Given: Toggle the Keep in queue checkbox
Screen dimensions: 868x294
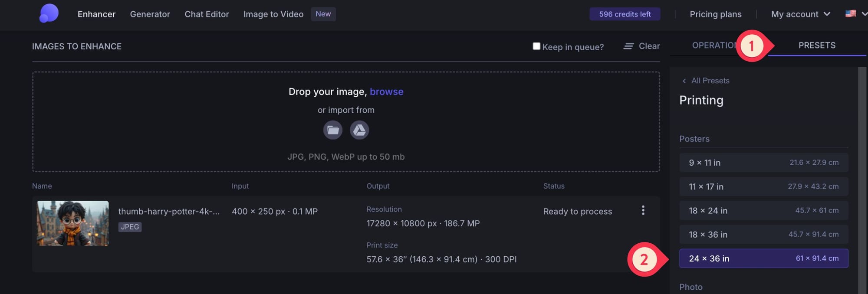Looking at the screenshot, I should 536,46.
